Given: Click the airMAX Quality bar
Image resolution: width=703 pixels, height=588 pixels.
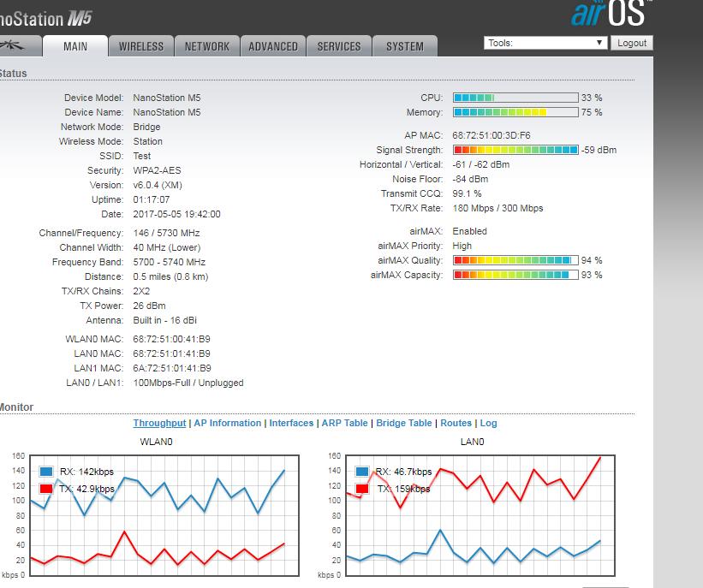Looking at the screenshot, I should pyautogui.click(x=515, y=260).
